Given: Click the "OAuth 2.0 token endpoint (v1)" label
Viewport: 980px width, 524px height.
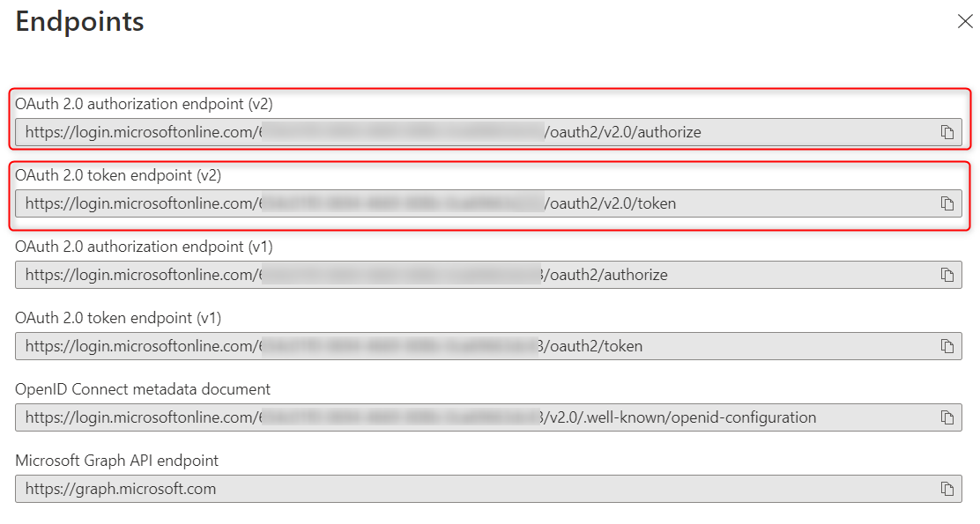Looking at the screenshot, I should coord(118,318).
